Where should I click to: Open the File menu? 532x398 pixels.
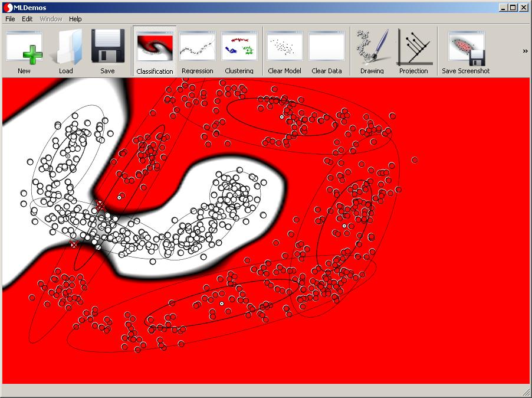click(10, 19)
